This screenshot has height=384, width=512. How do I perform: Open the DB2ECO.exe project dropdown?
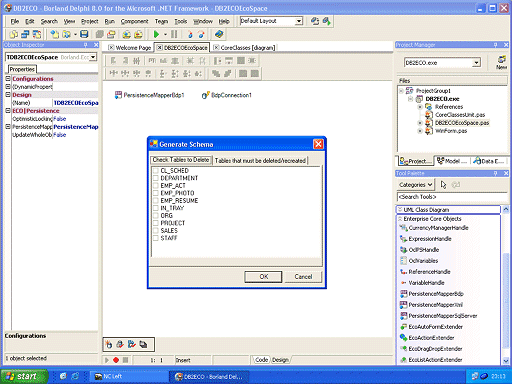click(477, 63)
